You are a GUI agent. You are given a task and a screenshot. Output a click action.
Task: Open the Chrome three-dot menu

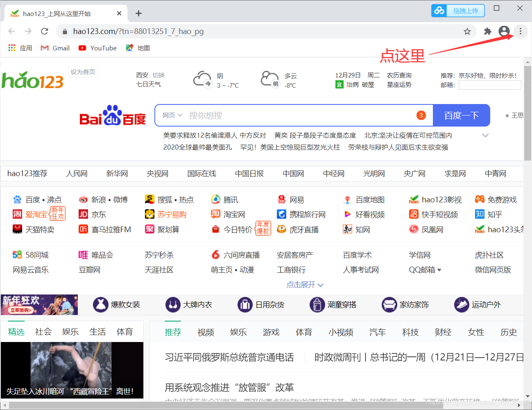tap(520, 31)
